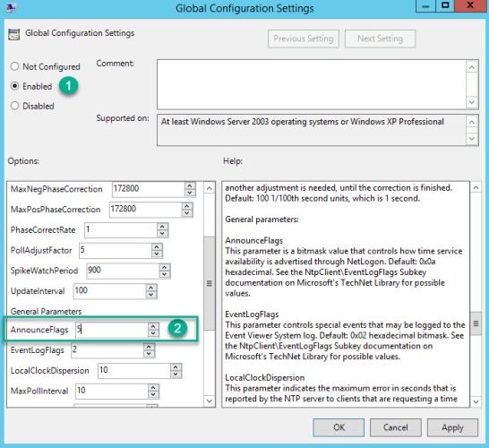Increase the MaxNegPhaseCorrection value with up arrow
This screenshot has width=489, height=448.
[x=190, y=185]
